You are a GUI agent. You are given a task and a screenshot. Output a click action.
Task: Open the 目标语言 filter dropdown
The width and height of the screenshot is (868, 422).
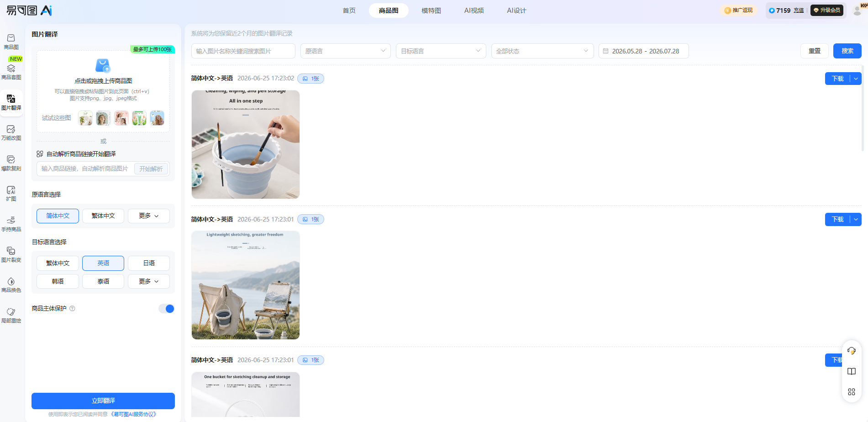(x=441, y=51)
